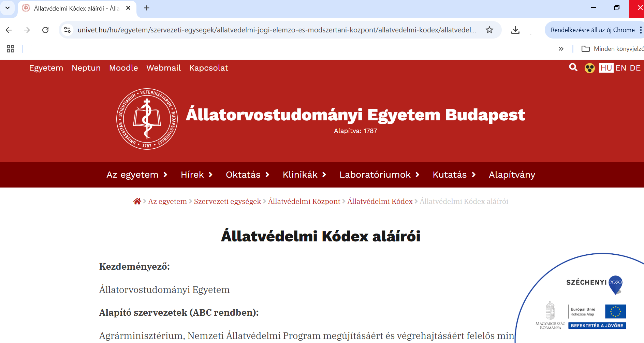This screenshot has height=343, width=644.
Task: Expand the Oktatás menu chevron
Action: coord(267,175)
